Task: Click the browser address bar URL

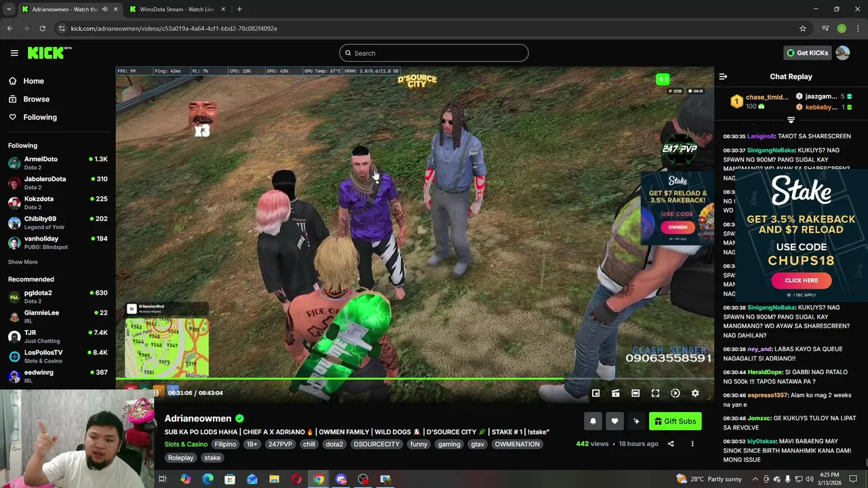Action: [x=174, y=28]
